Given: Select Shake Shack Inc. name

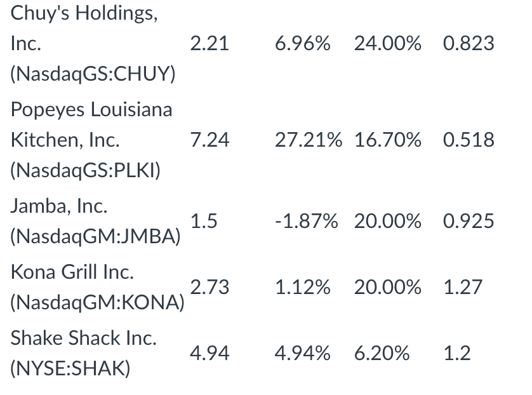Looking at the screenshot, I should 83,338.
